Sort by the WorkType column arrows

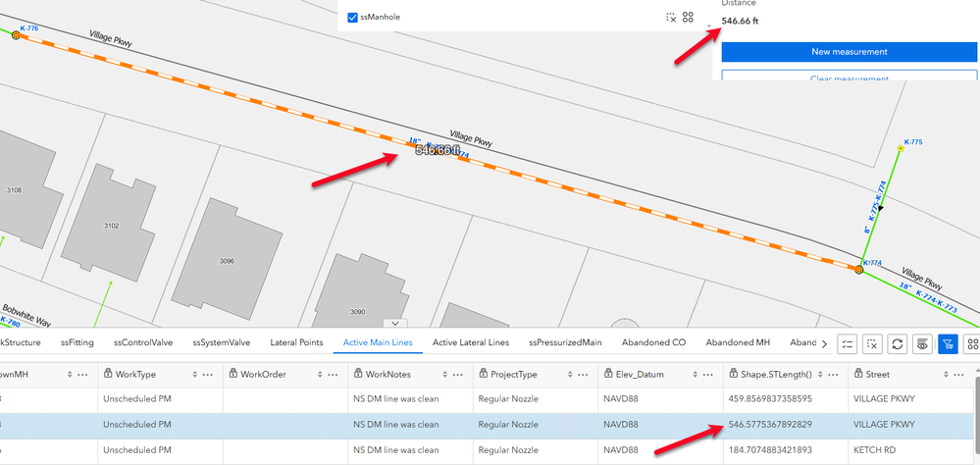(x=194, y=375)
